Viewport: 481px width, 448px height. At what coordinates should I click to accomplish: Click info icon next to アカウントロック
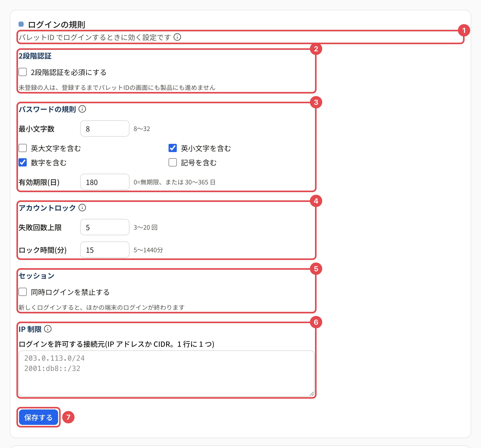click(x=82, y=208)
